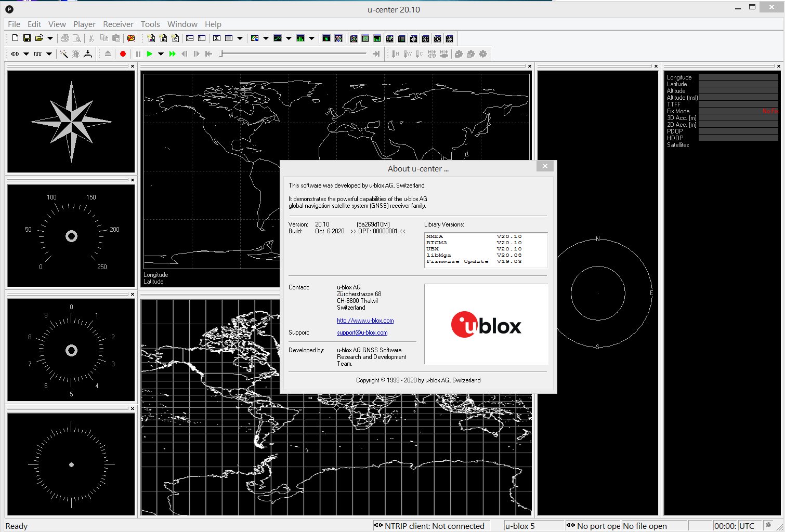Open the File menu

(x=14, y=24)
